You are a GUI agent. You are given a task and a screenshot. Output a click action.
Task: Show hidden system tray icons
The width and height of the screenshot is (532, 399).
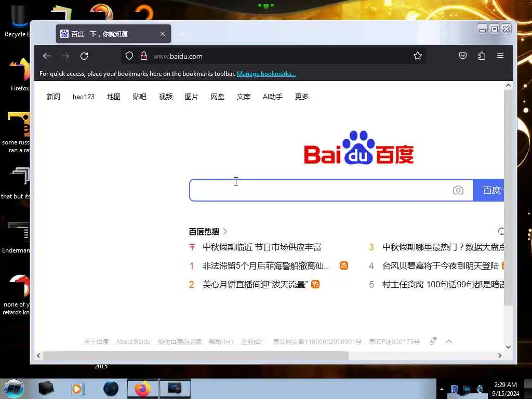click(442, 389)
